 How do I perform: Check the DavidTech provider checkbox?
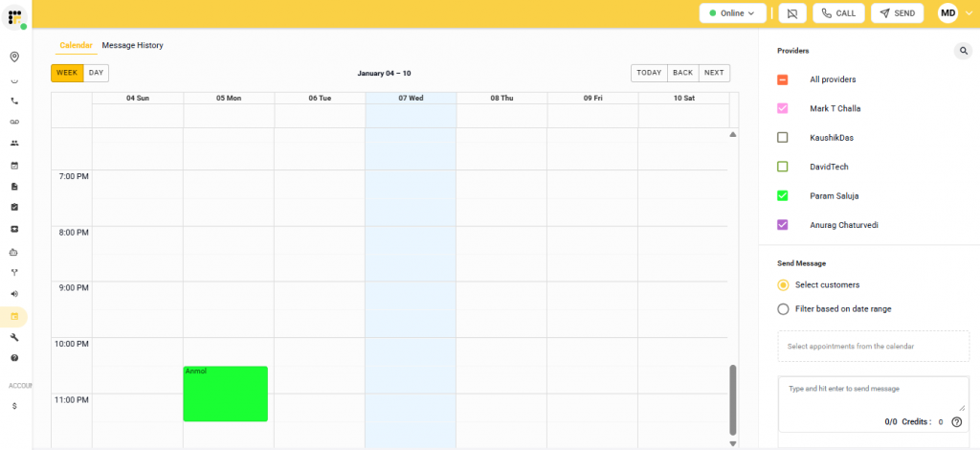(783, 167)
